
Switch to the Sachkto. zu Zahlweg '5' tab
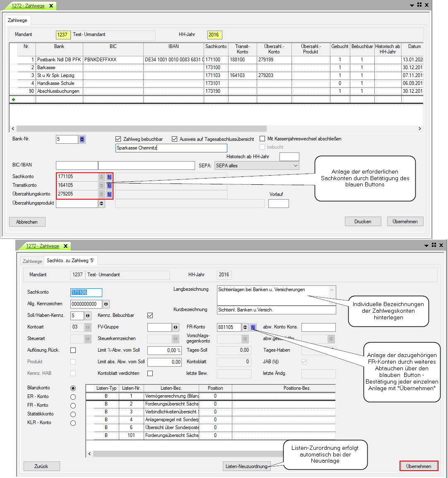click(70, 261)
